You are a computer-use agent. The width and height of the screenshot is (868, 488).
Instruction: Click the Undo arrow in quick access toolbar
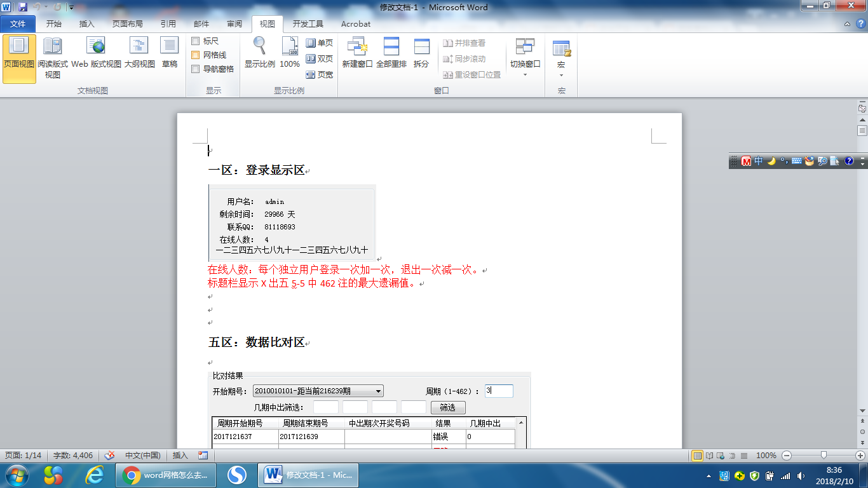tap(37, 7)
